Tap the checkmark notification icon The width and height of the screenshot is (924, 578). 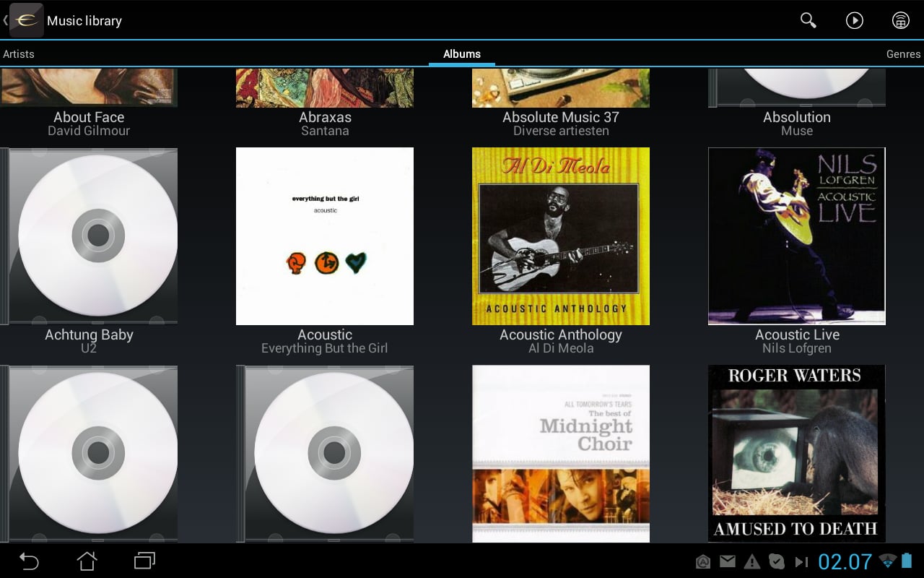pos(777,561)
